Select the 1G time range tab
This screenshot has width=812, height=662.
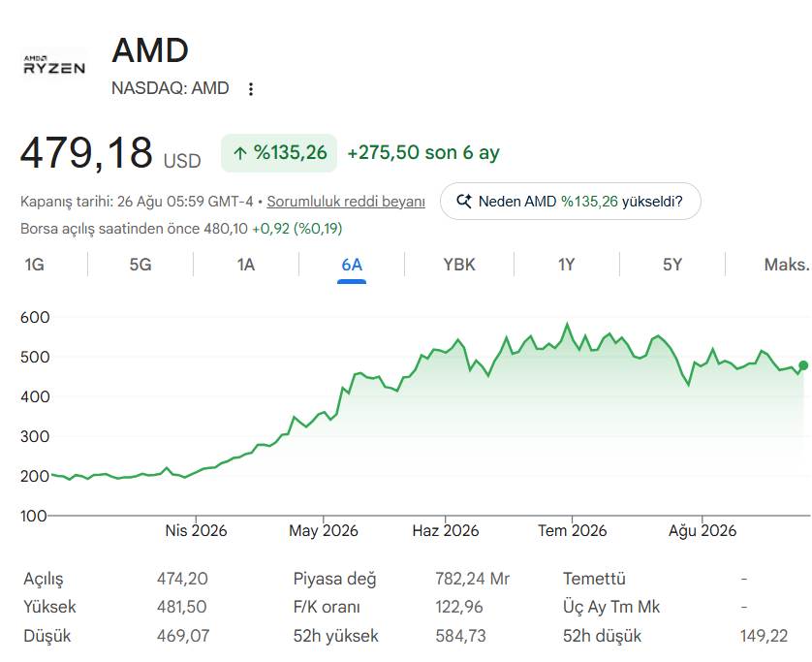[x=34, y=265]
